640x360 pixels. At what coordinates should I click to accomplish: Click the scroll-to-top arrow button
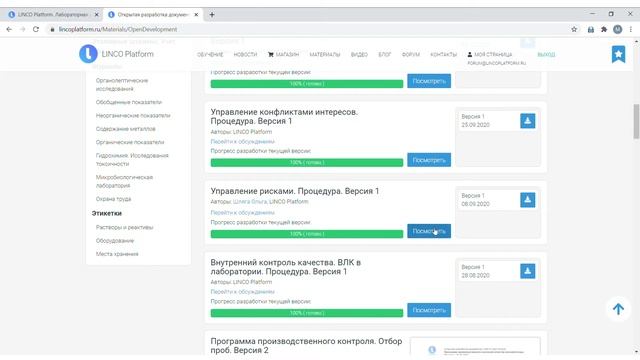(618, 309)
